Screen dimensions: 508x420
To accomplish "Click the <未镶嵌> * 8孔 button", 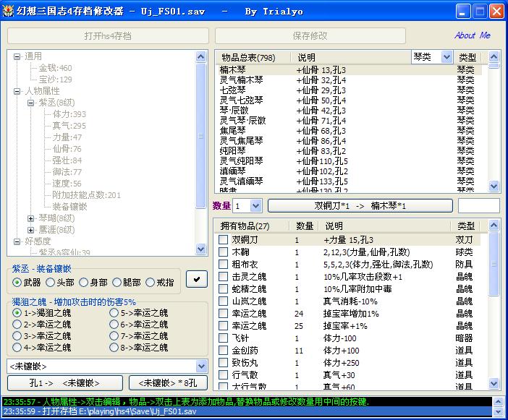I will point(167,383).
